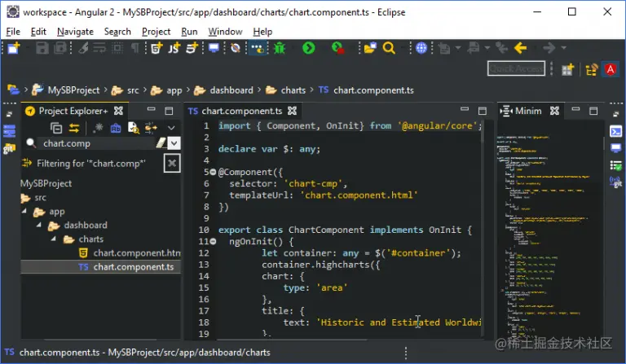626x364 pixels.
Task: Collapse the app folder tree node
Action: click(x=24, y=211)
